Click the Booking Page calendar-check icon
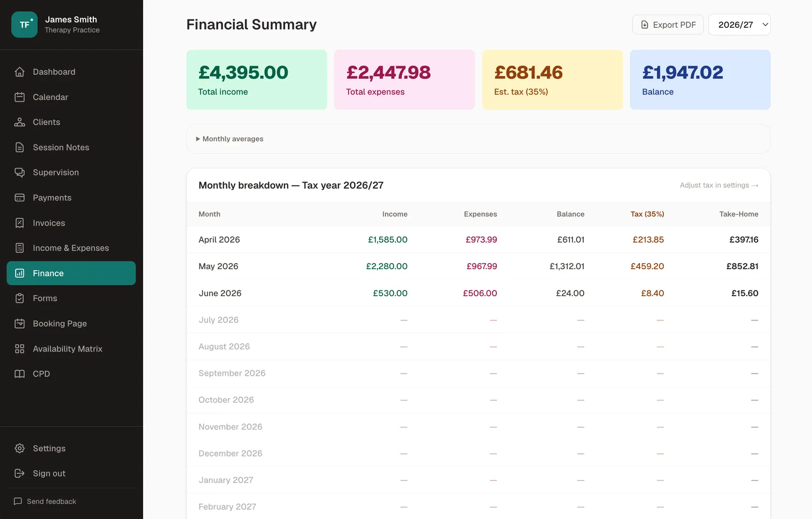The height and width of the screenshot is (519, 812). click(20, 323)
